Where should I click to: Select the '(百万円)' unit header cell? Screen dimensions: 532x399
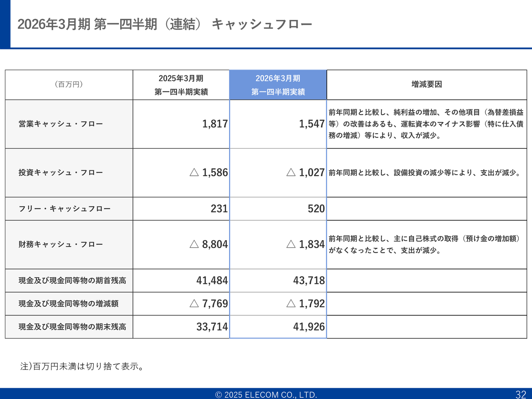(x=69, y=84)
